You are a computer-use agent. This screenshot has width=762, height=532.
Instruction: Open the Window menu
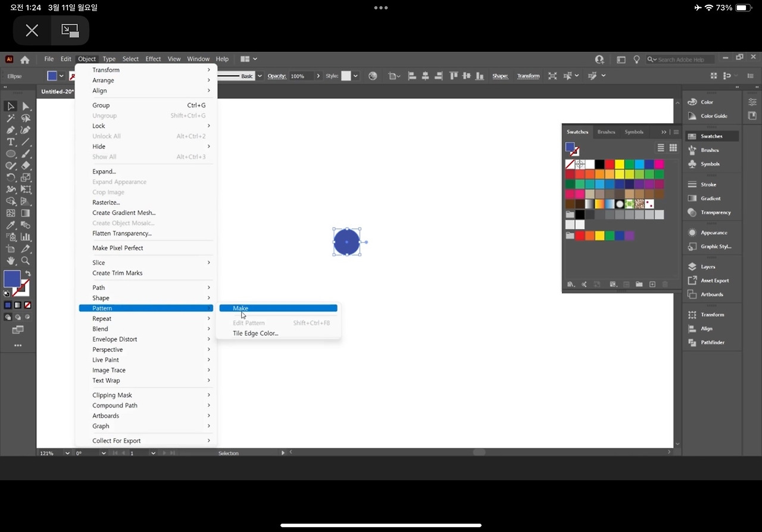198,59
